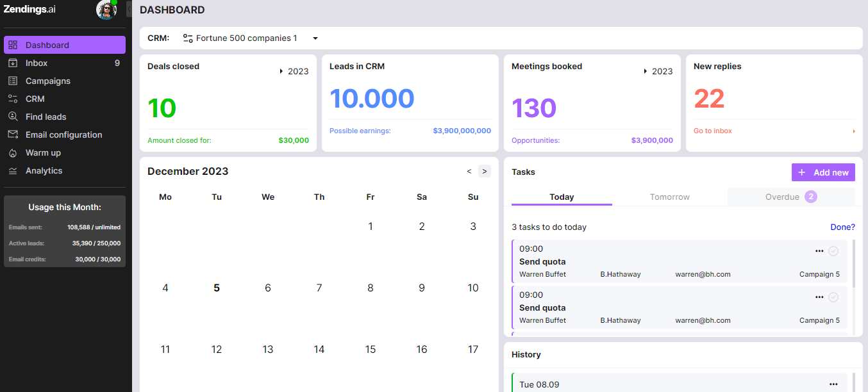Screen dimensions: 868x392
Task: Select the CRM sidebar icon
Action: [x=13, y=99]
